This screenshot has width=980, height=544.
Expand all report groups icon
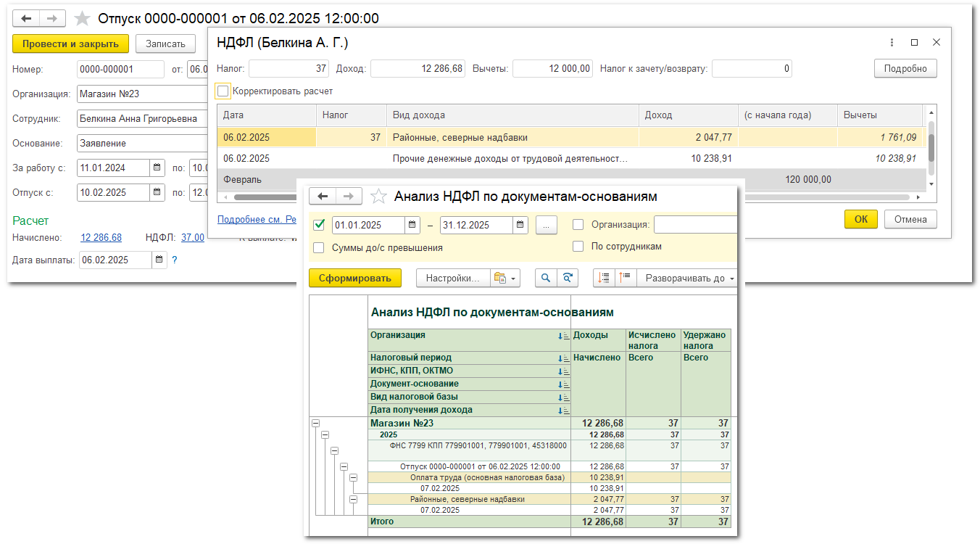(604, 278)
